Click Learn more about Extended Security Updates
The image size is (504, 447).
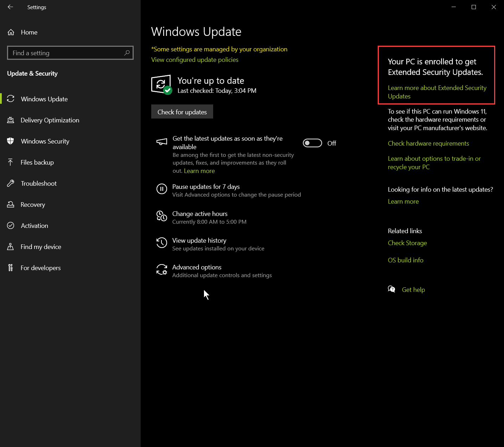437,92
